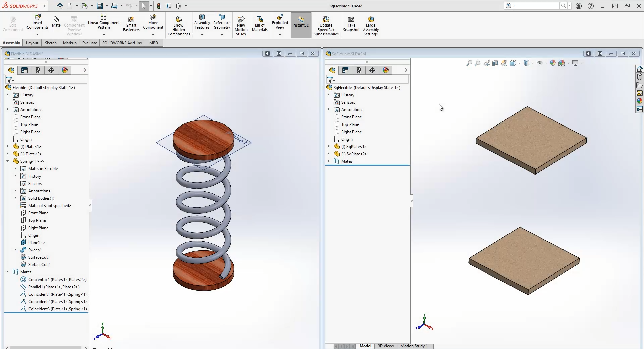Switch to the Layout tab
The width and height of the screenshot is (644, 349).
pos(32,43)
